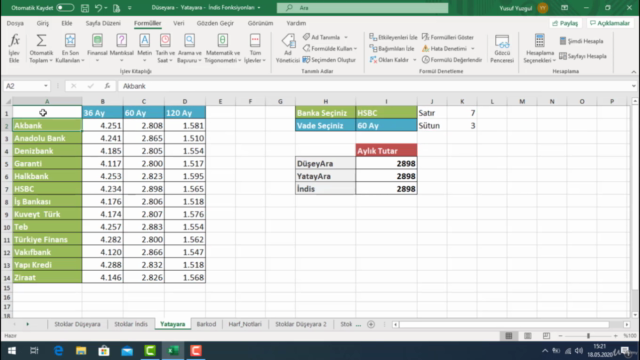This screenshot has width=640, height=360.
Task: Open File Explorer in taskbar
Action: (81, 351)
